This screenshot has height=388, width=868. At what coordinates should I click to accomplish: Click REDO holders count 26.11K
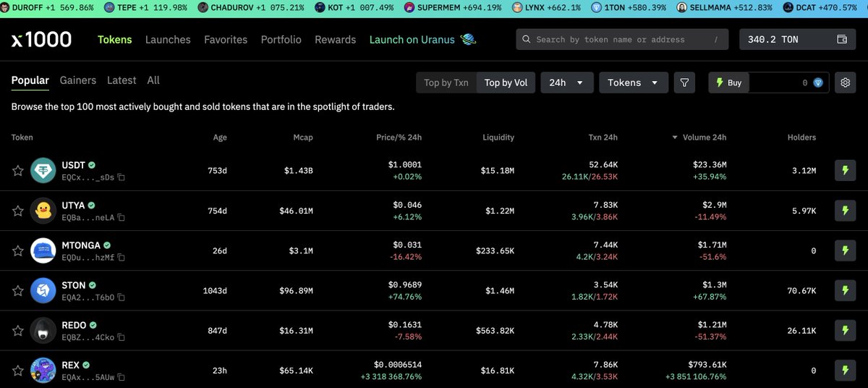click(x=801, y=331)
